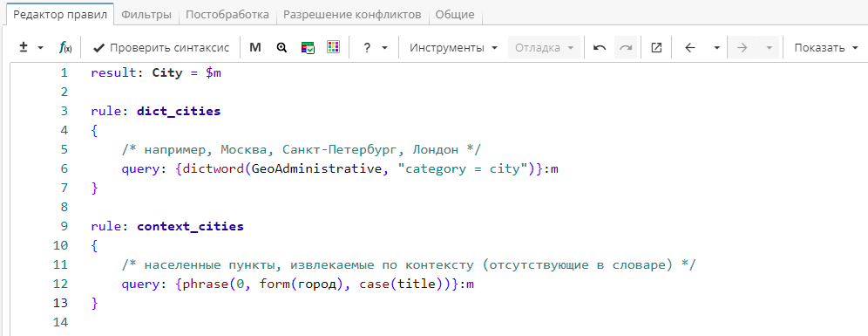Image resolution: width=868 pixels, height=336 pixels.
Task: Click the bold M toolbar icon
Action: [x=255, y=48]
